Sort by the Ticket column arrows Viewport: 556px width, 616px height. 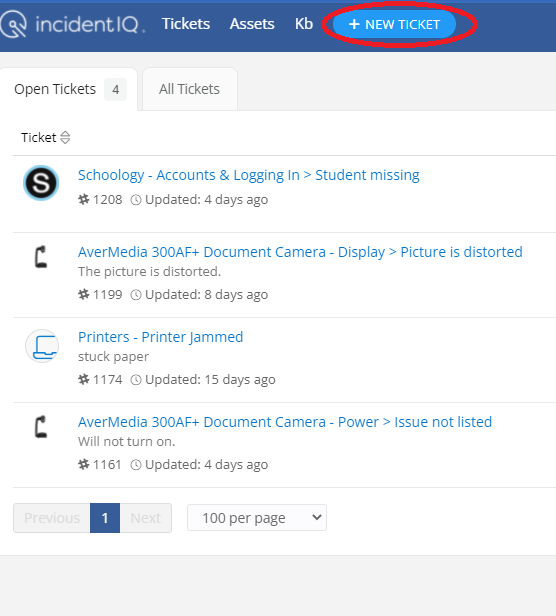click(x=65, y=138)
